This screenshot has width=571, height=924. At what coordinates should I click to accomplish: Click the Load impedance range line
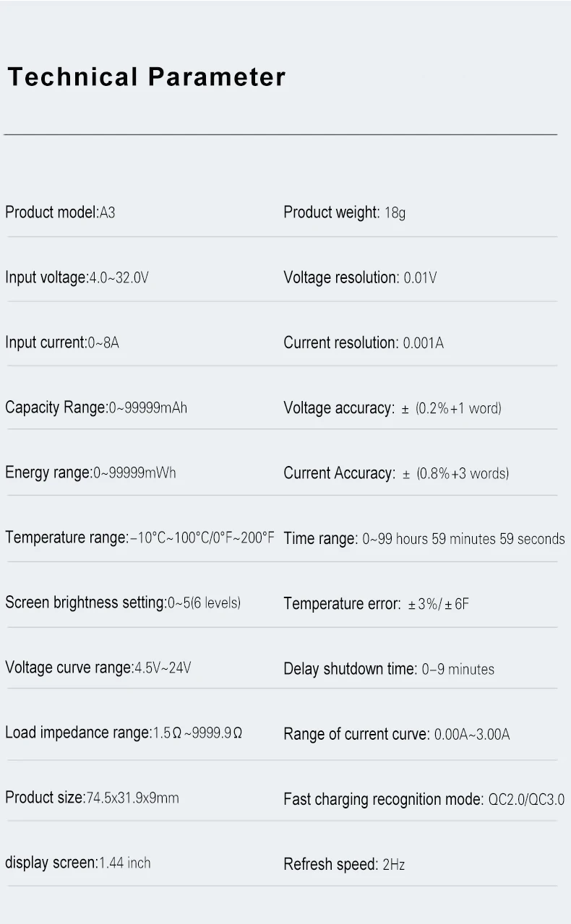pos(124,733)
